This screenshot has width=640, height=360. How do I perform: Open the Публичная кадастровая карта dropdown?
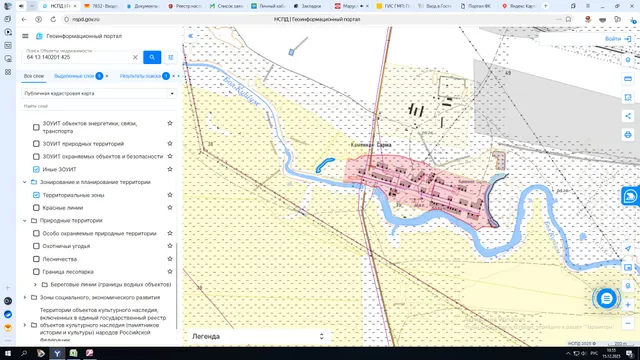coord(99,93)
